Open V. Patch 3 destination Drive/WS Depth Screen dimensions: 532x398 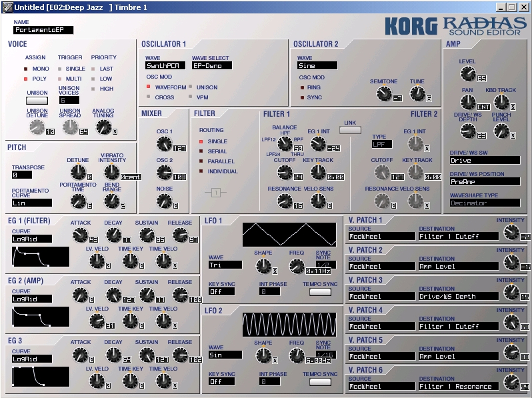point(459,296)
